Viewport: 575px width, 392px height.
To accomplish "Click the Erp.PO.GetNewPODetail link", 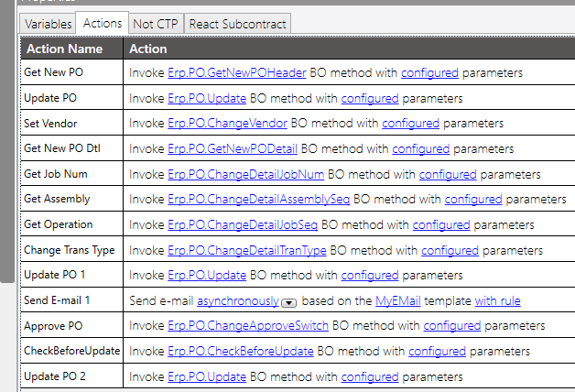I will (x=233, y=147).
